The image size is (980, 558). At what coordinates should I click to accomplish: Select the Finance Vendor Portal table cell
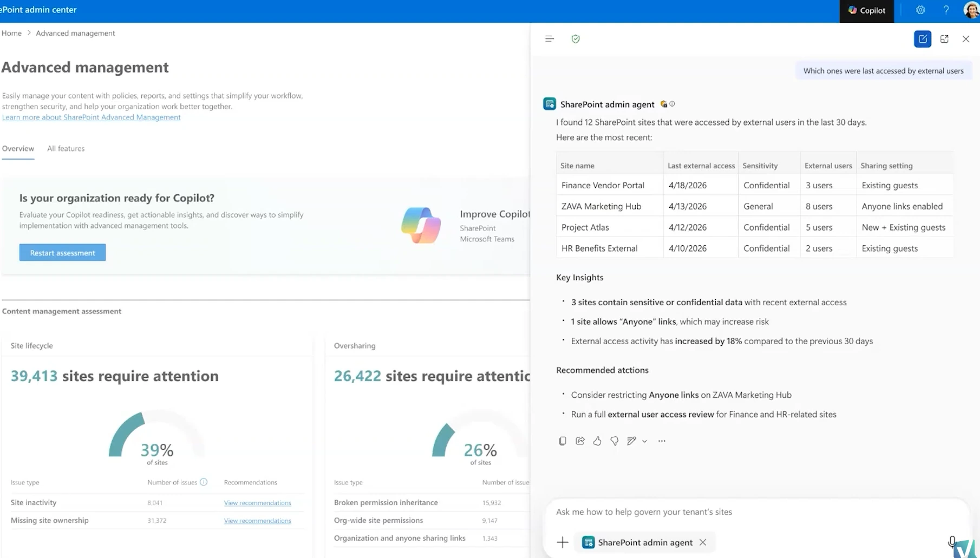(x=610, y=185)
